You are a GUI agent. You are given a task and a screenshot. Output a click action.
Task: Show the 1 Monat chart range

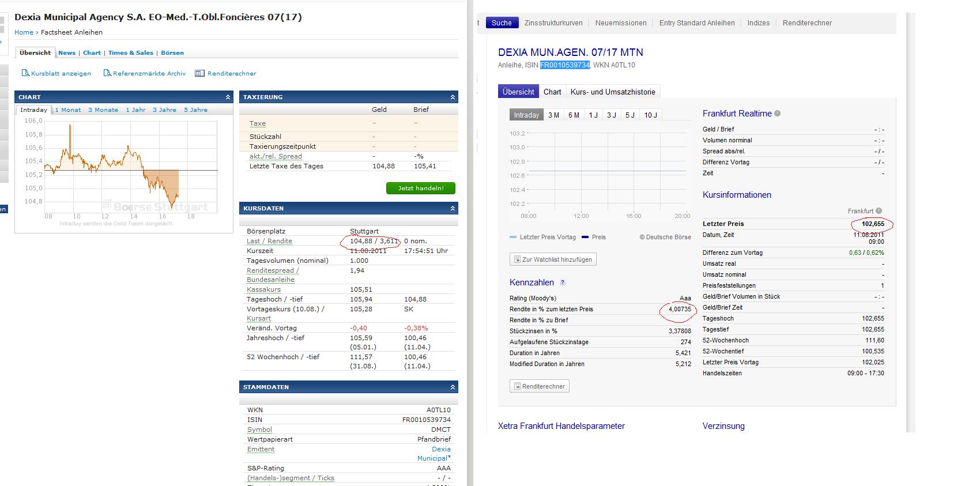[68, 110]
